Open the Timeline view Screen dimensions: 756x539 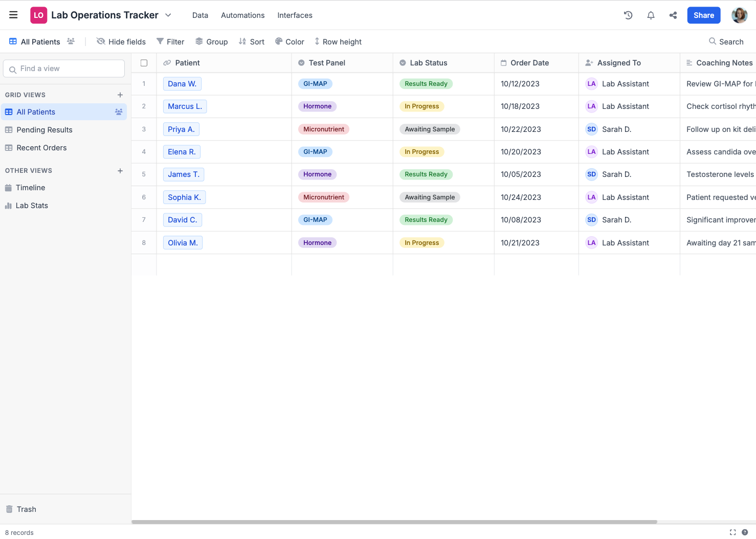coord(64,188)
